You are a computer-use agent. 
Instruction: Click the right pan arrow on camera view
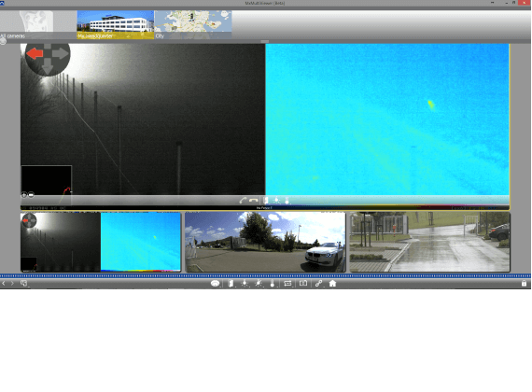pos(61,53)
